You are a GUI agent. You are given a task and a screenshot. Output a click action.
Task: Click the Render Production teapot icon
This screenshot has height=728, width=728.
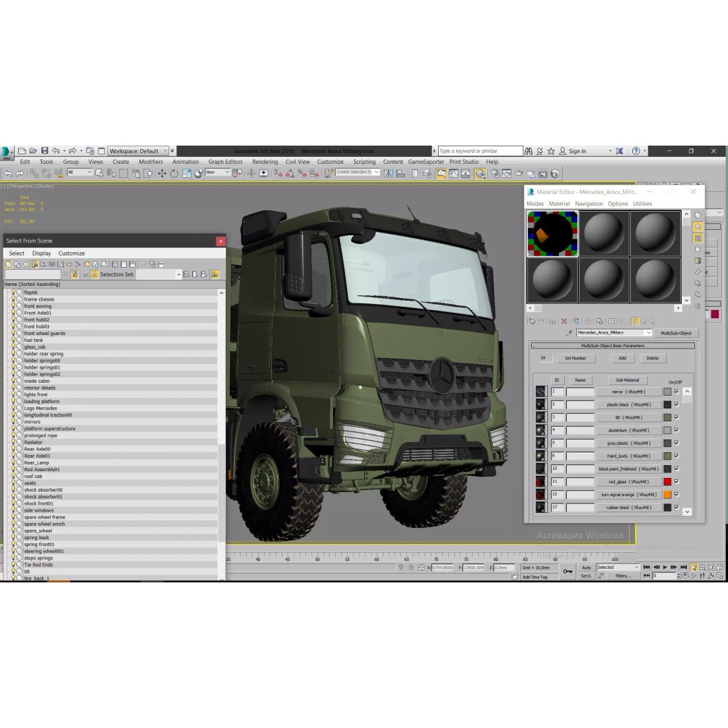518,174
